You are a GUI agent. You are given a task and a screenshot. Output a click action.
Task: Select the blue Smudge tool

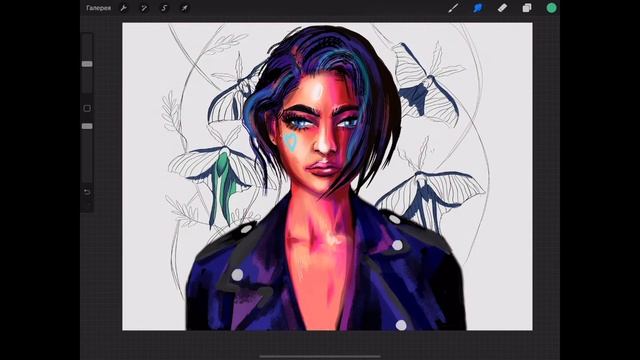point(478,8)
